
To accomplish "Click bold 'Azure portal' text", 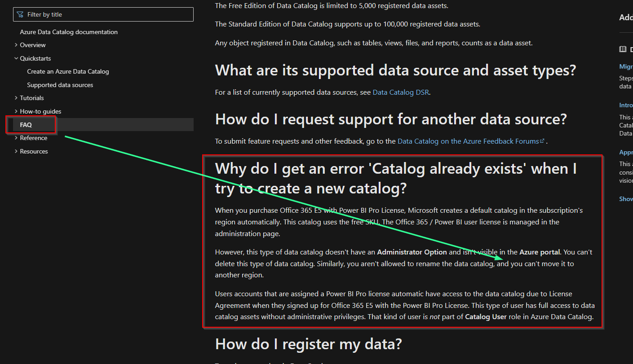I will 540,252.
